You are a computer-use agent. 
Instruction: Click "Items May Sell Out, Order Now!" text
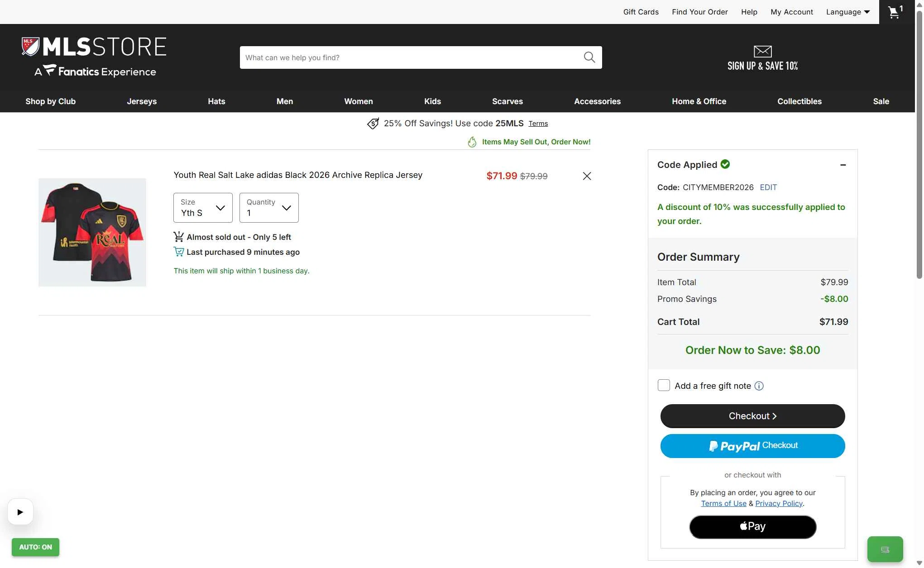(x=536, y=142)
